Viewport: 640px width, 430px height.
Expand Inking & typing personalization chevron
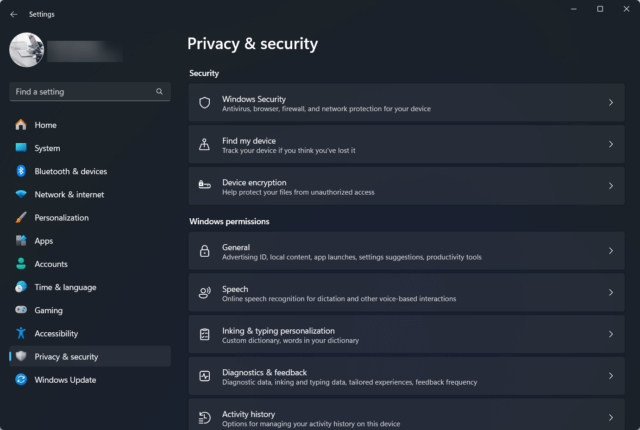pyautogui.click(x=611, y=334)
